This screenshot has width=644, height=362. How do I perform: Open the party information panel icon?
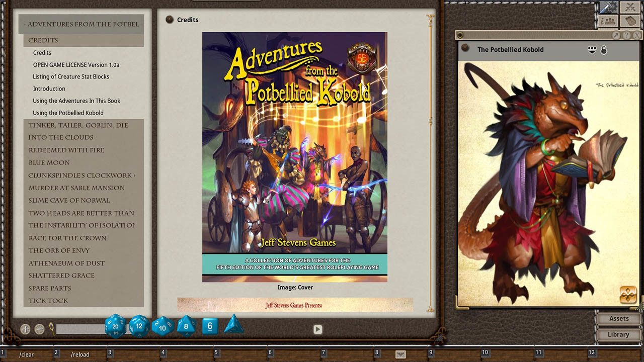coord(608,21)
